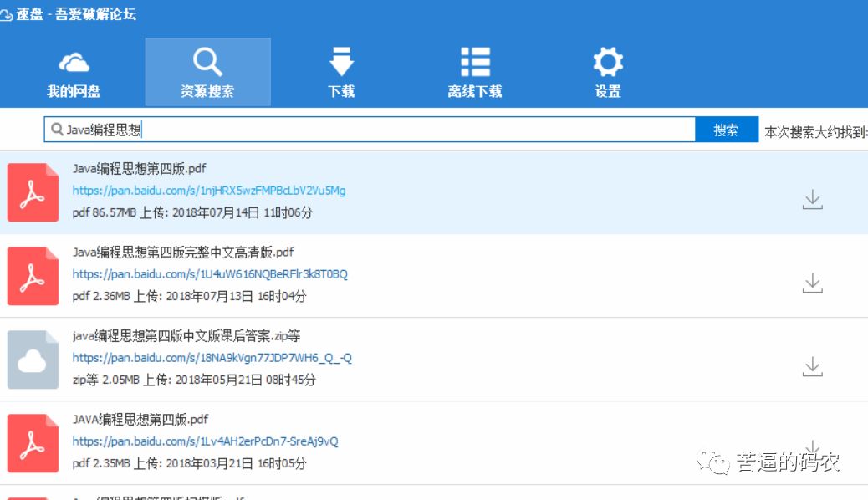Download Java编程思想第四版.pdf 86.57MB
Image resolution: width=868 pixels, height=500 pixels.
812,199
